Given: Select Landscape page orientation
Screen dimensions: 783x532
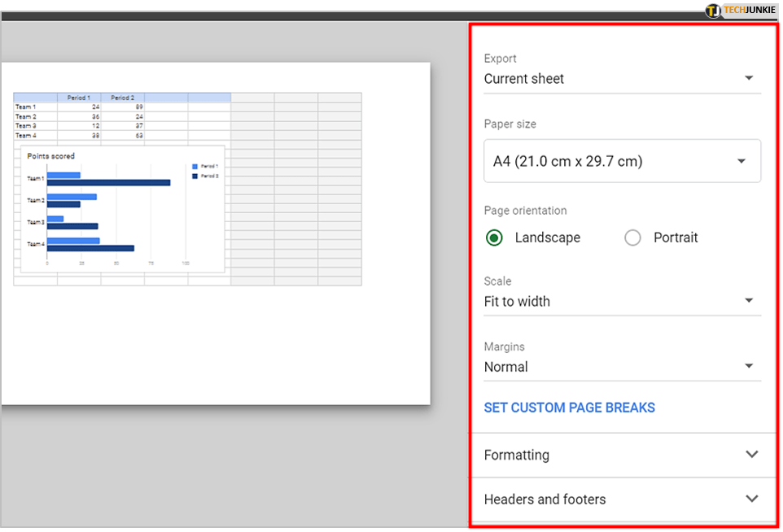Looking at the screenshot, I should (x=494, y=238).
